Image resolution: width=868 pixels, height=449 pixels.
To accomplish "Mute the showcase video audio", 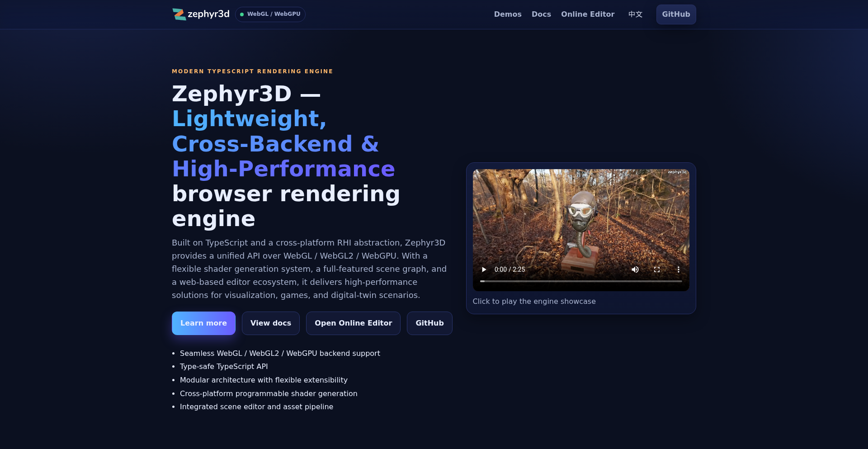I will coord(635,269).
